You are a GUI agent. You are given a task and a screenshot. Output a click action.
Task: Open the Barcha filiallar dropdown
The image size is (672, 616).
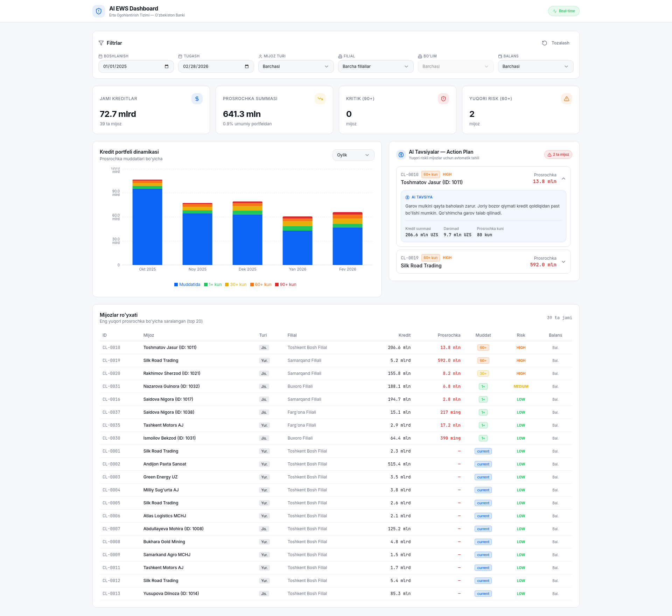tap(376, 66)
